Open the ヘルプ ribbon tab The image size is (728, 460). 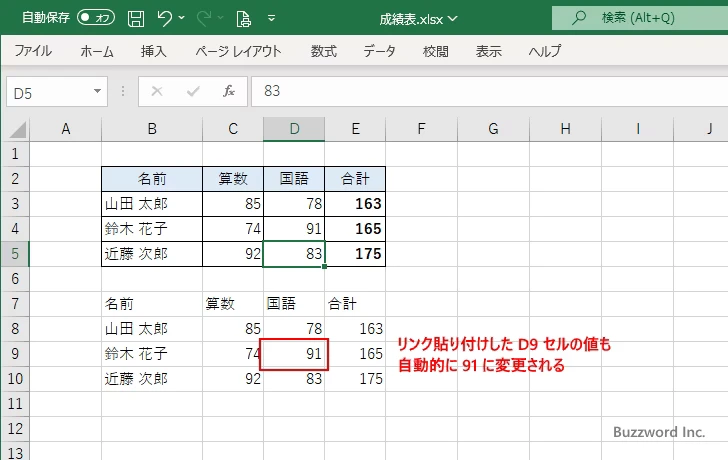[545, 51]
